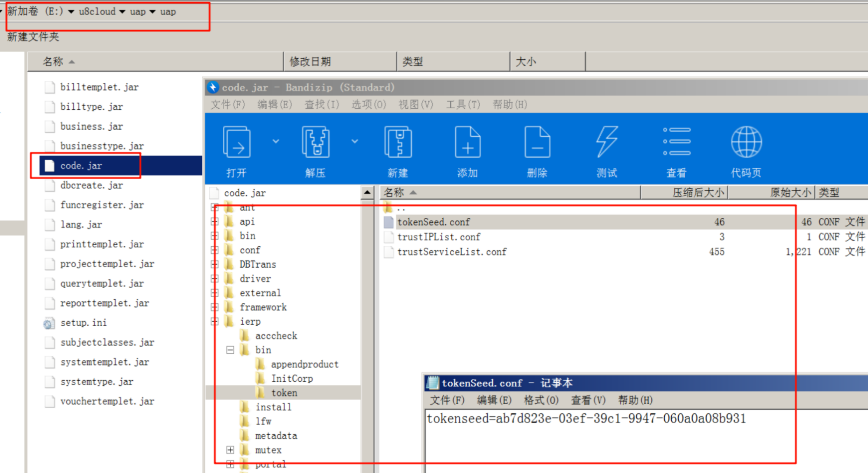Open the 工具(T) menu in Bandizip
This screenshot has width=868, height=473.
[x=463, y=104]
